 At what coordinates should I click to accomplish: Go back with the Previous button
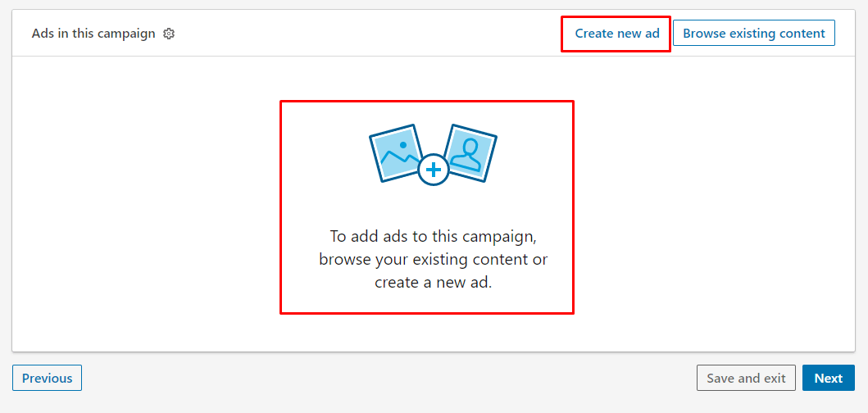pyautogui.click(x=47, y=378)
